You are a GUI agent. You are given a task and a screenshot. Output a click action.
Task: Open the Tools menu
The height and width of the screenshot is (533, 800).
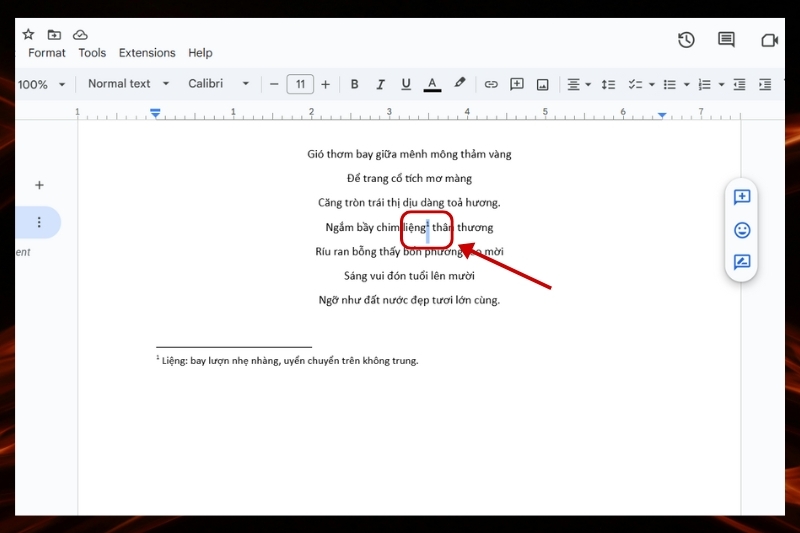click(x=92, y=53)
